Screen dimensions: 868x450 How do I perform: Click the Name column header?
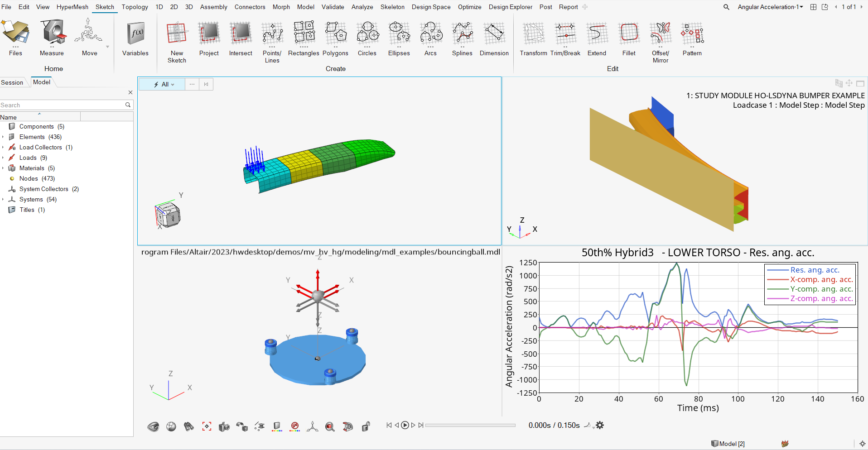coord(40,117)
